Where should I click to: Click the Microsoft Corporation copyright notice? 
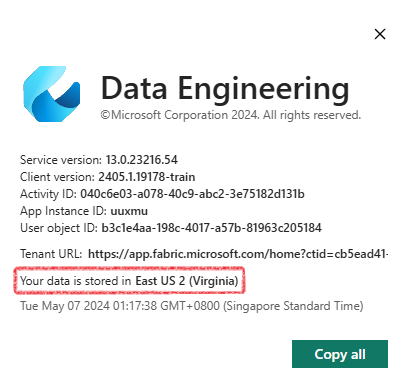click(x=231, y=115)
